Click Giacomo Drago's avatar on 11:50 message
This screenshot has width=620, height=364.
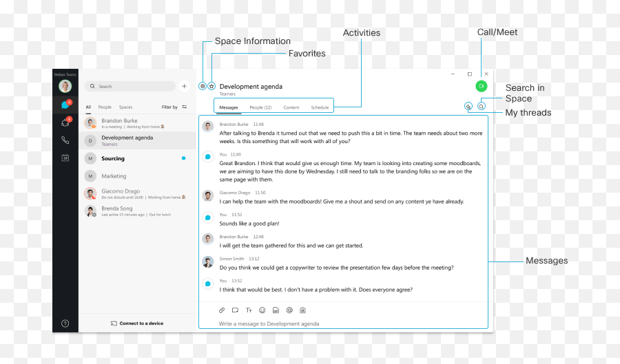[x=208, y=195]
